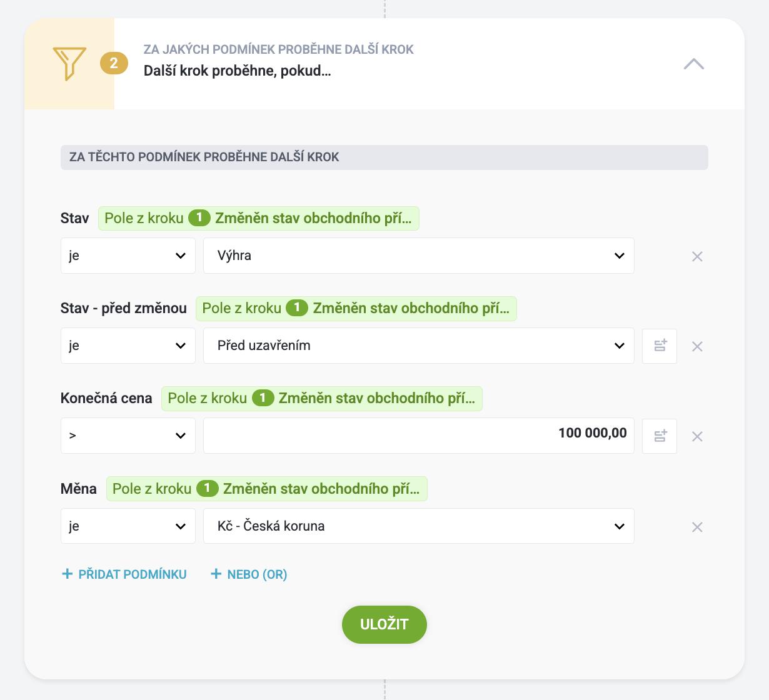Open operator dropdown for Měna condition
This screenshot has width=769, height=700.
(128, 526)
